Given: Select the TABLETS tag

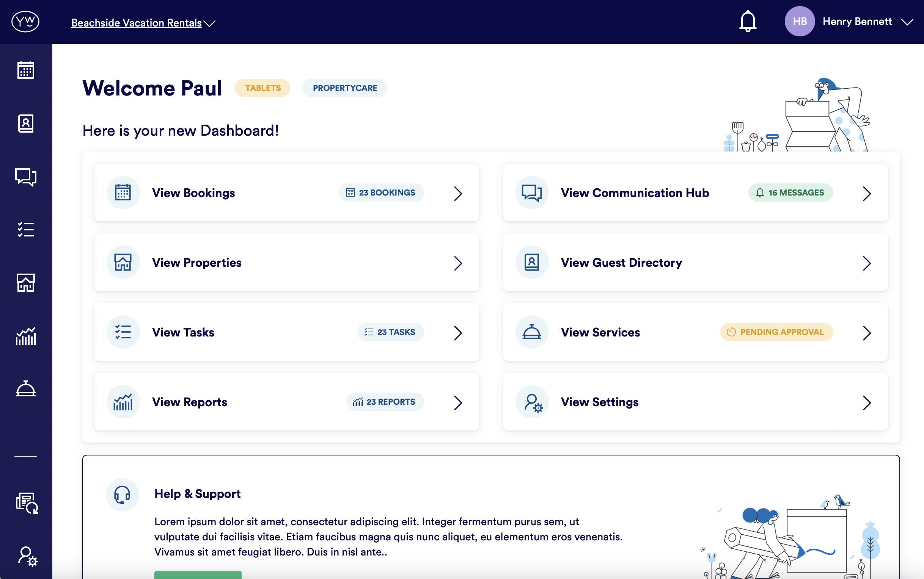Looking at the screenshot, I should click(x=262, y=88).
